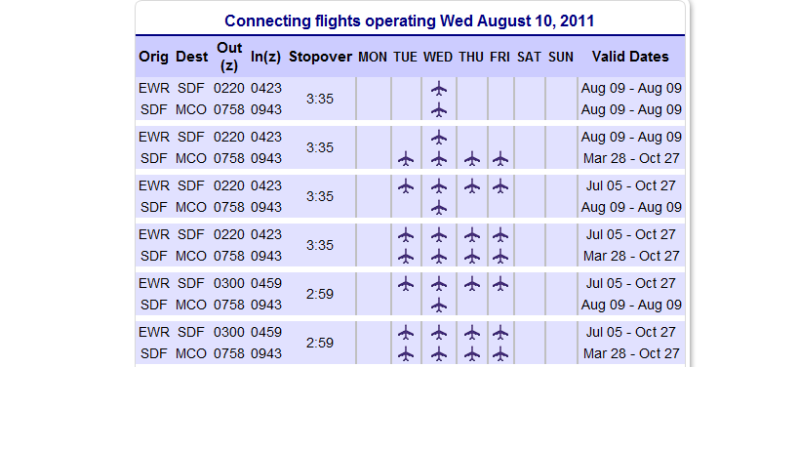Click THU airplane in fourth connection's SDF-MCO row

coord(471,256)
